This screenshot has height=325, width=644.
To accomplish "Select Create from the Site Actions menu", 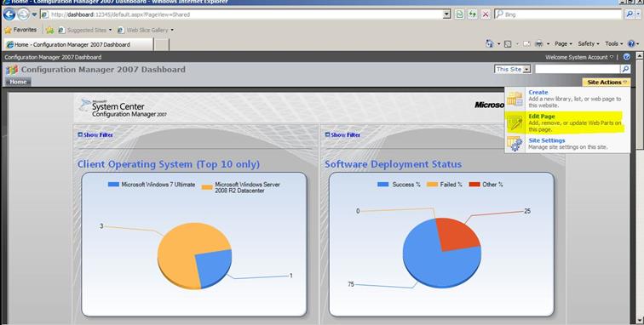I will pyautogui.click(x=538, y=93).
